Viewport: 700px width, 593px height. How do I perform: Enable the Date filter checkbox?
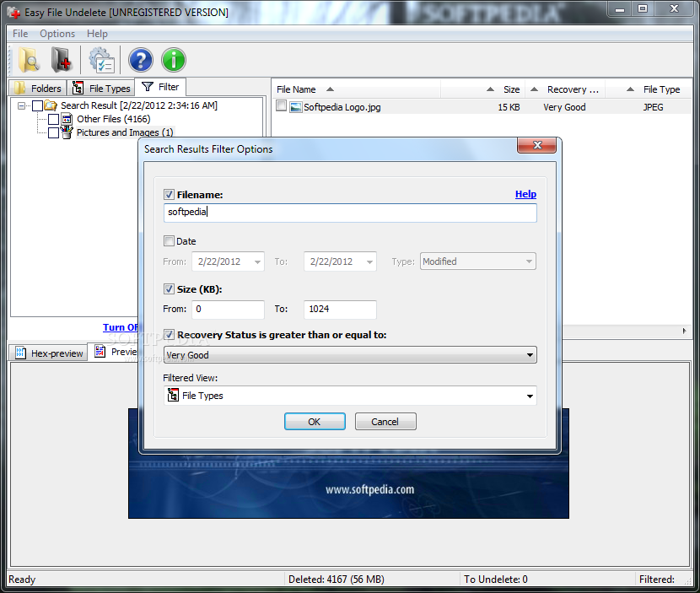tap(169, 241)
